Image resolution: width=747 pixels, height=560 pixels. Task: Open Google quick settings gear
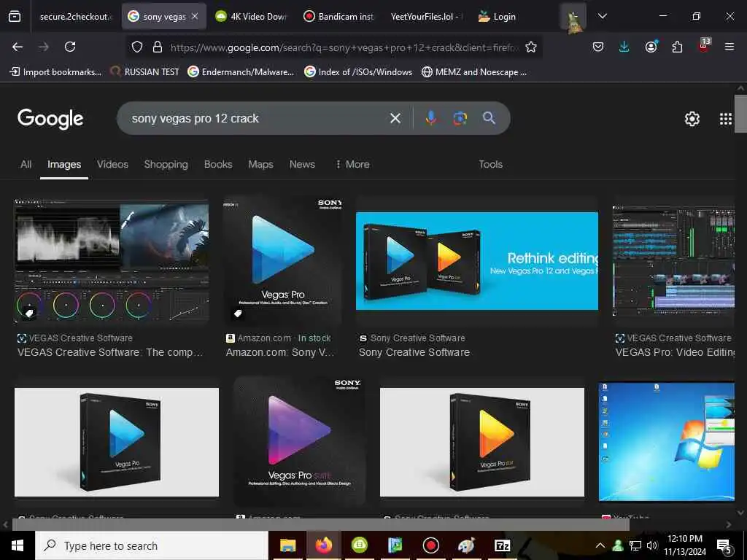click(692, 119)
